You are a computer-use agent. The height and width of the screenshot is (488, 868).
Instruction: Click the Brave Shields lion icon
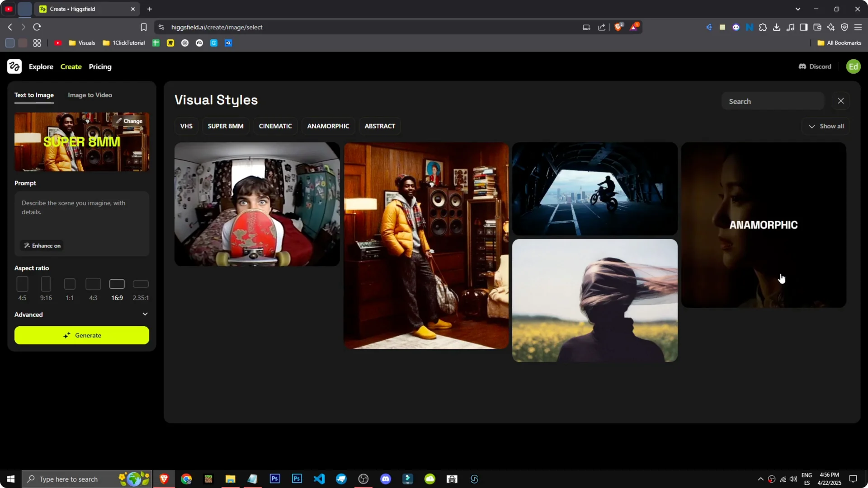pos(618,27)
